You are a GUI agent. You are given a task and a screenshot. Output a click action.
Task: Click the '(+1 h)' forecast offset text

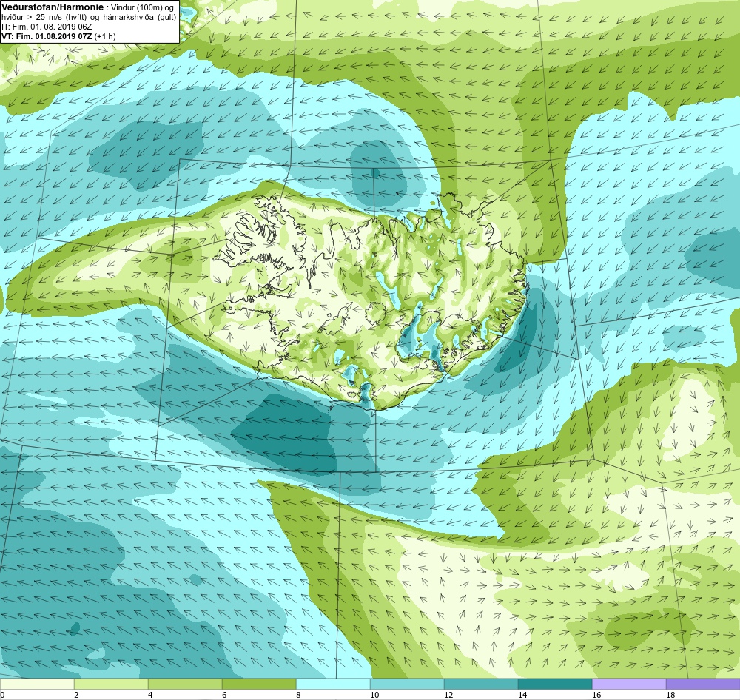(x=105, y=36)
